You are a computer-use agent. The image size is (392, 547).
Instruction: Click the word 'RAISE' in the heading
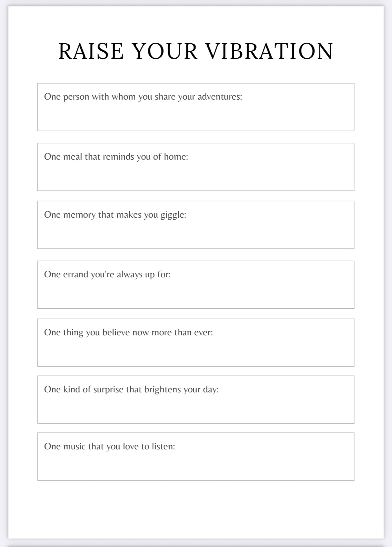click(91, 51)
